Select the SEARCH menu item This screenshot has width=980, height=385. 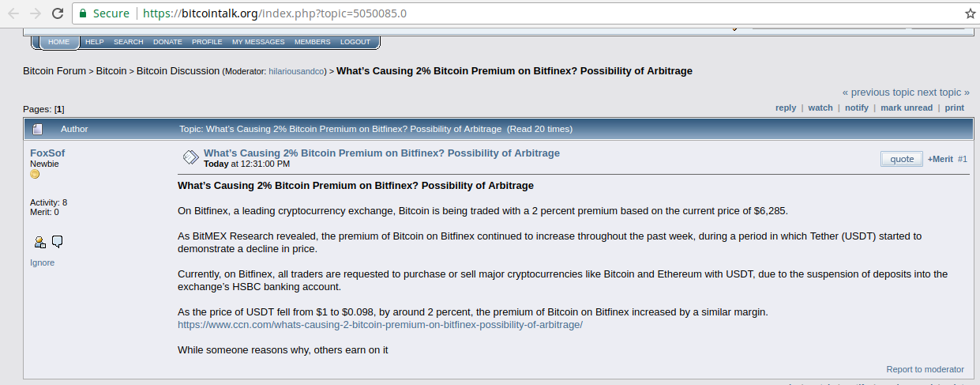128,42
